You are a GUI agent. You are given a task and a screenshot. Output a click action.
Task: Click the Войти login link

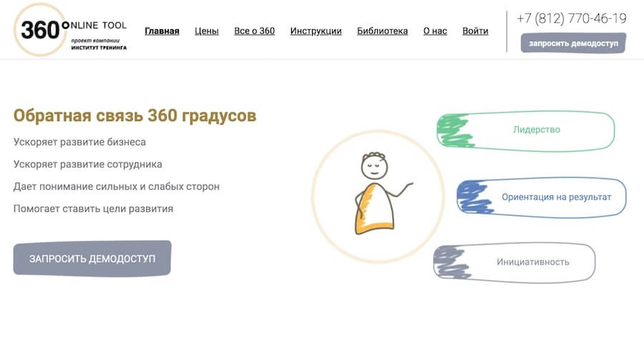(x=475, y=31)
